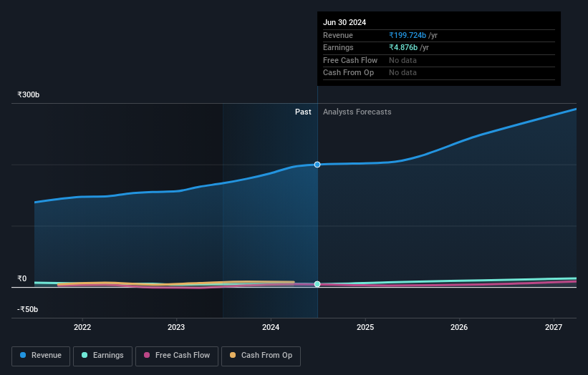
Task: Click the -₹50b y-axis label
Action: (x=27, y=309)
